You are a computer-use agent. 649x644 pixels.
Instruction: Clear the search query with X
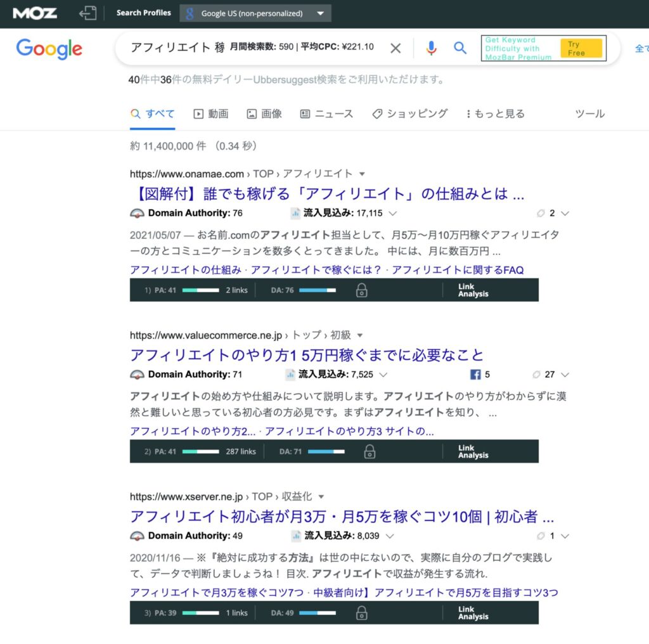tap(395, 48)
